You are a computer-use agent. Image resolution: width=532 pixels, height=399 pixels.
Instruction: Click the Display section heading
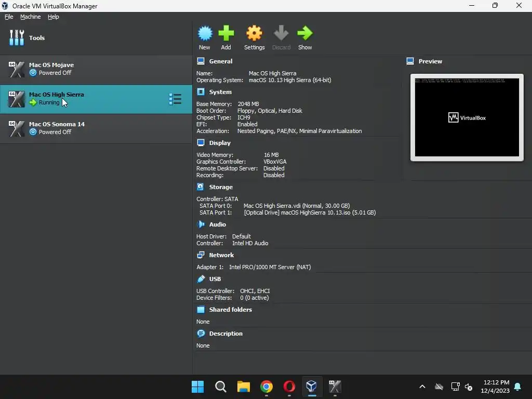220,143
